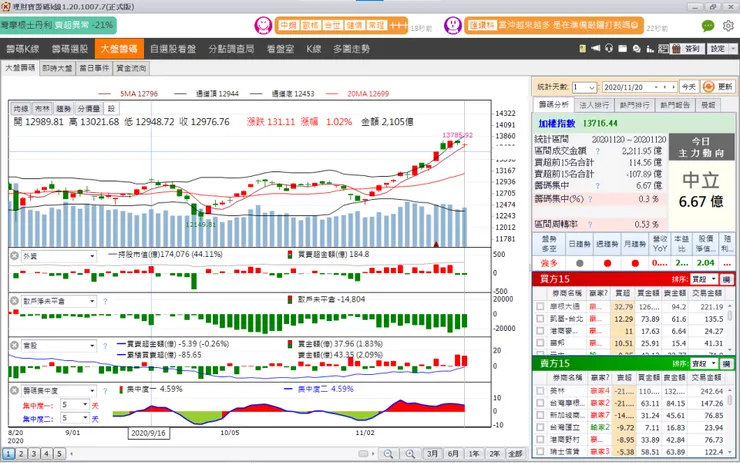The width and height of the screenshot is (740, 463).
Task: Click the bar chart icon in top toolbar
Action: tap(650, 49)
